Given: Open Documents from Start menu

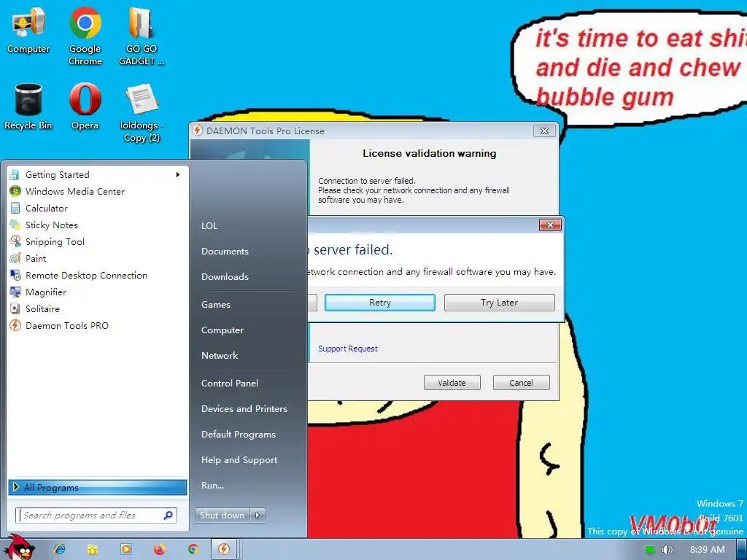Looking at the screenshot, I should pos(225,252).
